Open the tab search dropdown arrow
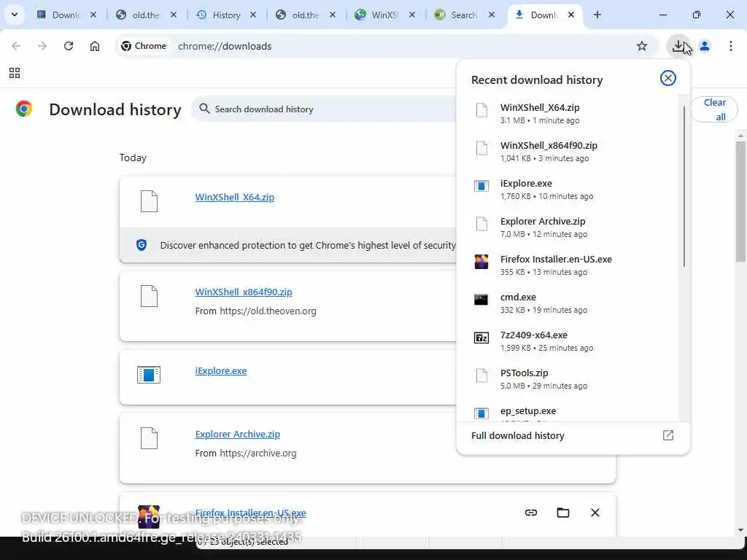Viewport: 747px width, 560px height. tap(15, 15)
